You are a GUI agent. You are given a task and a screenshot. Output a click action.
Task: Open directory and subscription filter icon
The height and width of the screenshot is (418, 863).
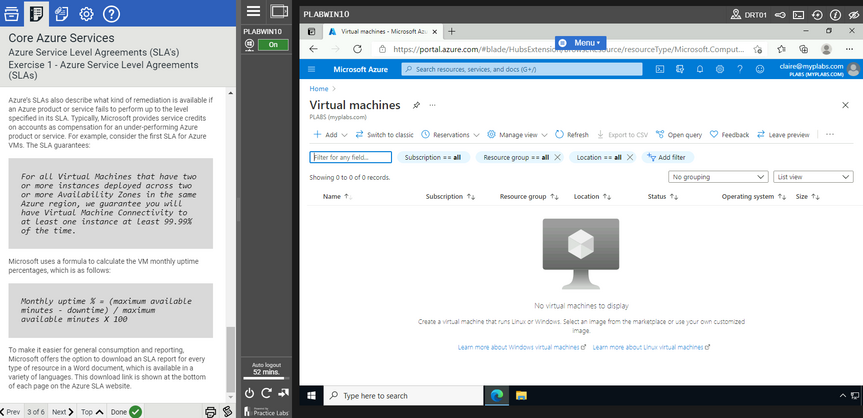(x=680, y=69)
